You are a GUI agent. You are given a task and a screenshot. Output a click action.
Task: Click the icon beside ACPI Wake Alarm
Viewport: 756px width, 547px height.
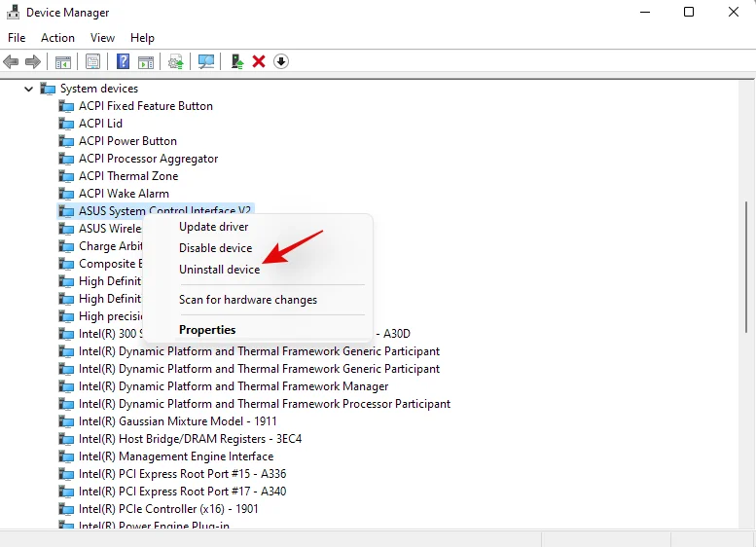[66, 194]
